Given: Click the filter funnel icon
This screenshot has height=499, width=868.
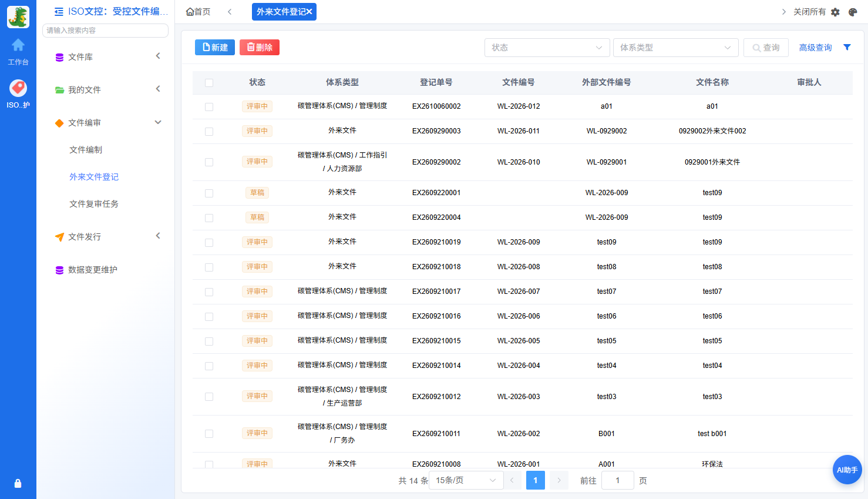Looking at the screenshot, I should (x=847, y=48).
